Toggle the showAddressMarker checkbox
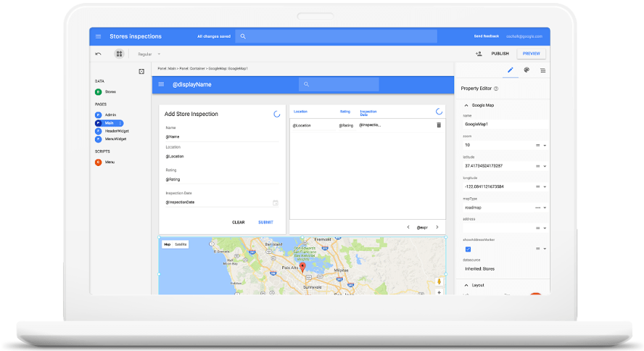The height and width of the screenshot is (351, 644). click(468, 249)
